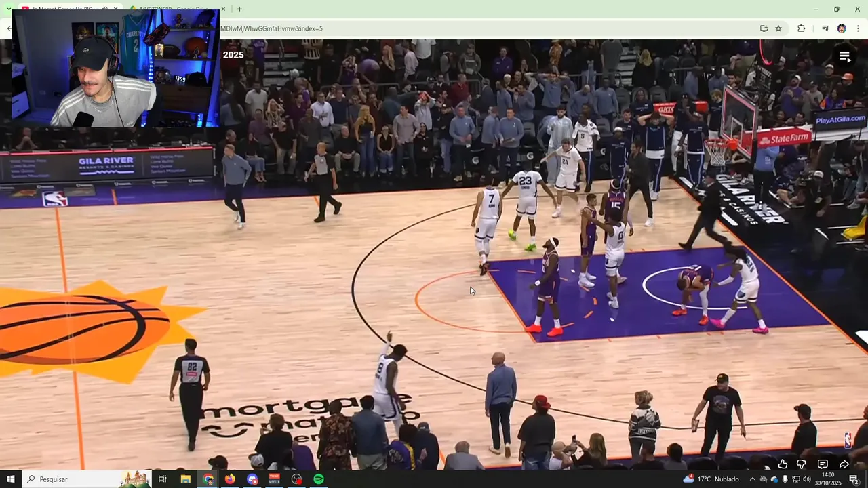Screen dimensions: 868x488
Task: Open Chrome profile avatar
Action: (x=842, y=28)
